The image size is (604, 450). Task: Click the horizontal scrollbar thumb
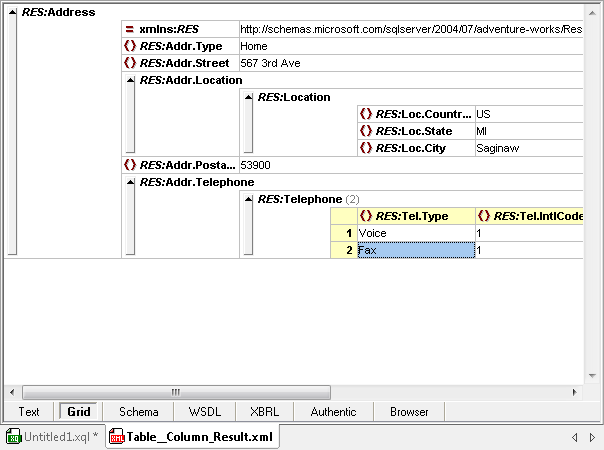pyautogui.click(x=176, y=392)
